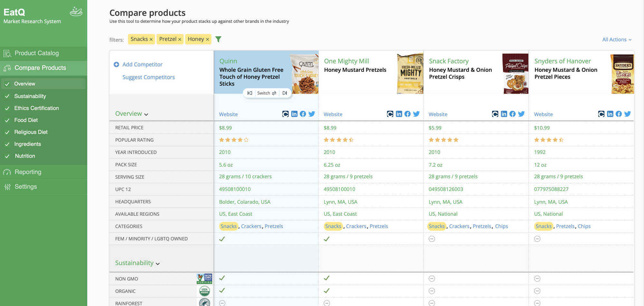This screenshot has width=644, height=306.
Task: Open Quinn's Website link
Action: [x=228, y=114]
